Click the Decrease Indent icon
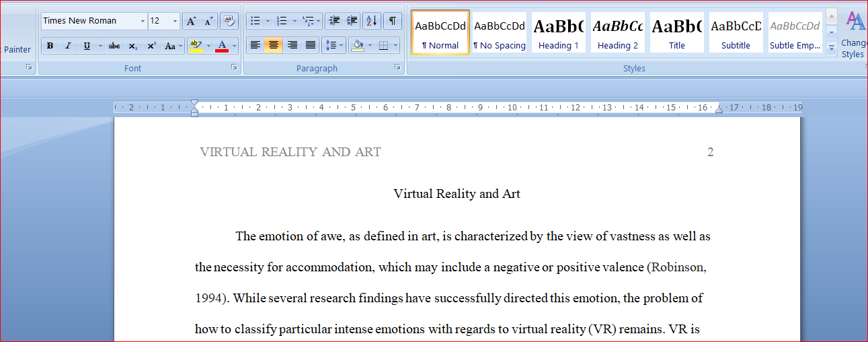Image resolution: width=868 pixels, height=342 pixels. tap(334, 21)
